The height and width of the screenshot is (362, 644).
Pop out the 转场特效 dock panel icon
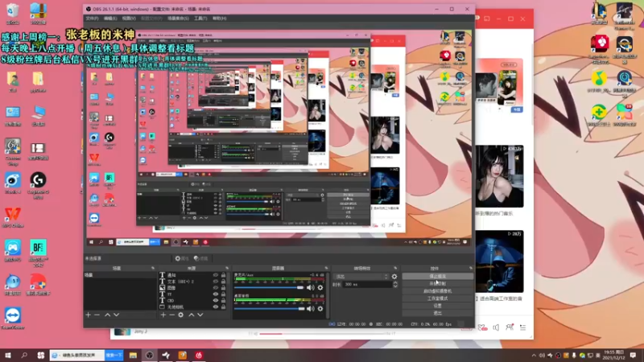tap(395, 268)
